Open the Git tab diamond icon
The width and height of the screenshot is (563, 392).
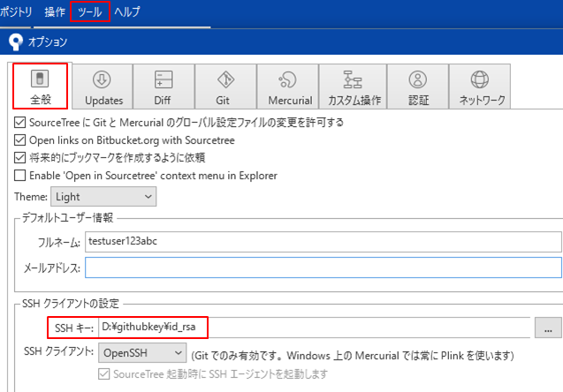226,79
